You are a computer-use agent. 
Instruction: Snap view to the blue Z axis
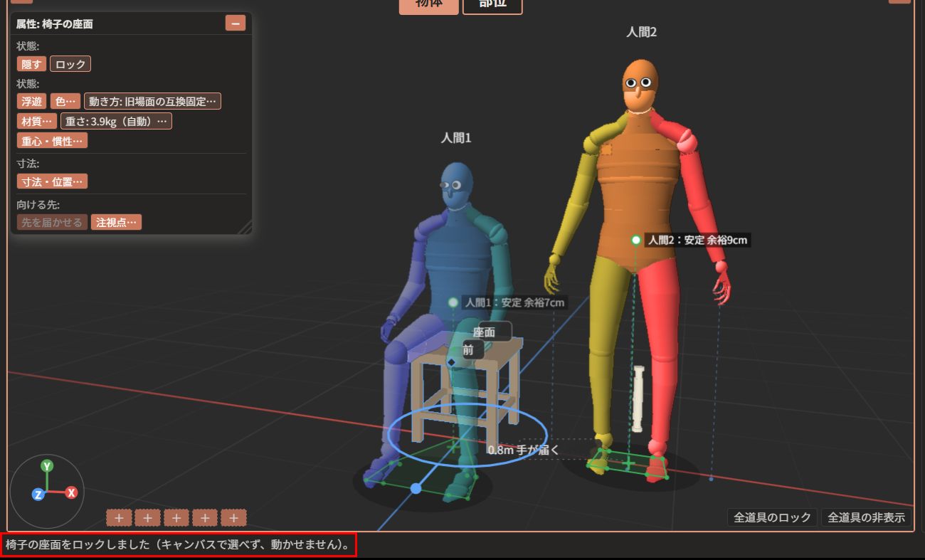click(x=38, y=495)
